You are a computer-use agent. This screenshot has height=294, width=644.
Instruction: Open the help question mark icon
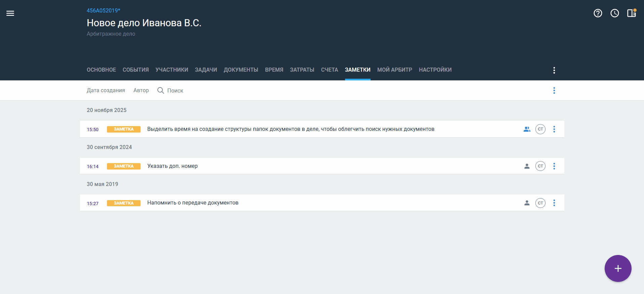point(598,13)
